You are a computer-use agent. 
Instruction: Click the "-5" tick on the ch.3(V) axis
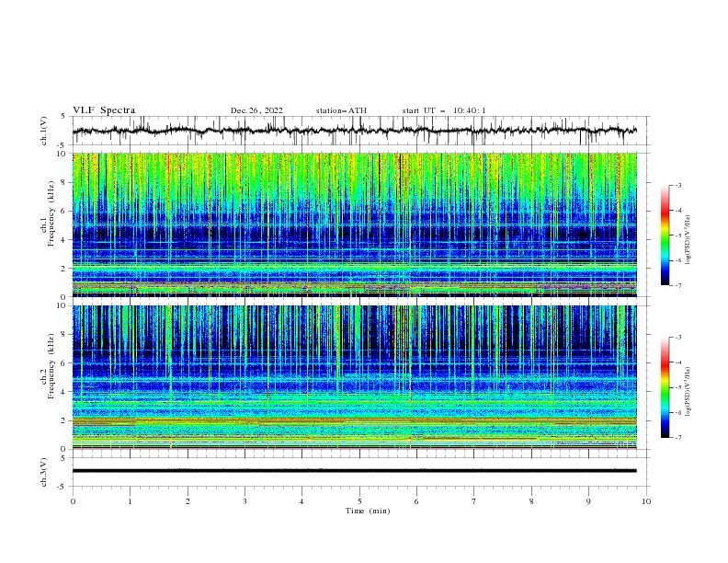[x=63, y=487]
